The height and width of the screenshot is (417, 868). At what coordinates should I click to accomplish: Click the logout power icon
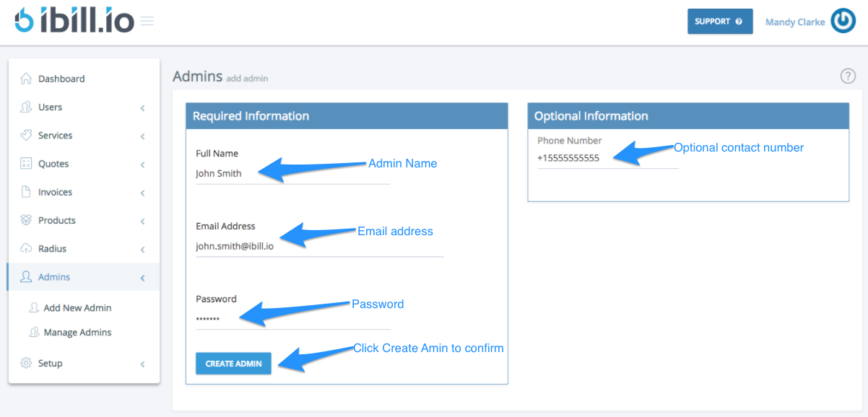coord(843,21)
